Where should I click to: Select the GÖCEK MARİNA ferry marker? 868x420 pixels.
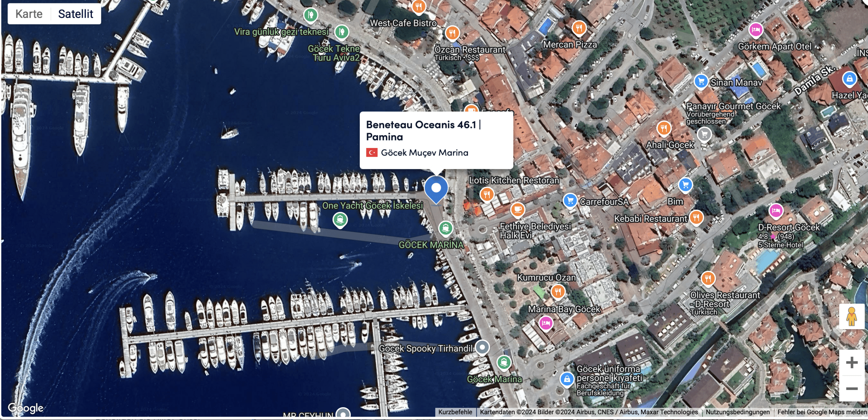coord(446,228)
